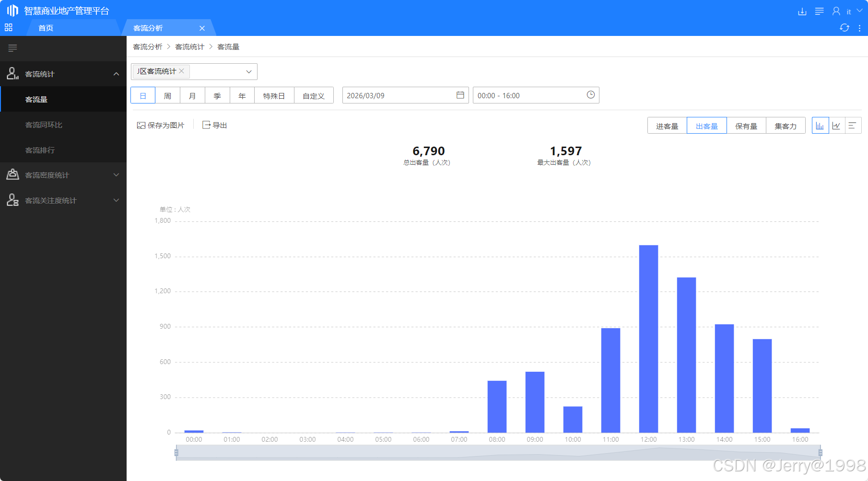The width and height of the screenshot is (868, 481).
Task: Click the 客流统计 sidebar icon
Action: point(12,73)
